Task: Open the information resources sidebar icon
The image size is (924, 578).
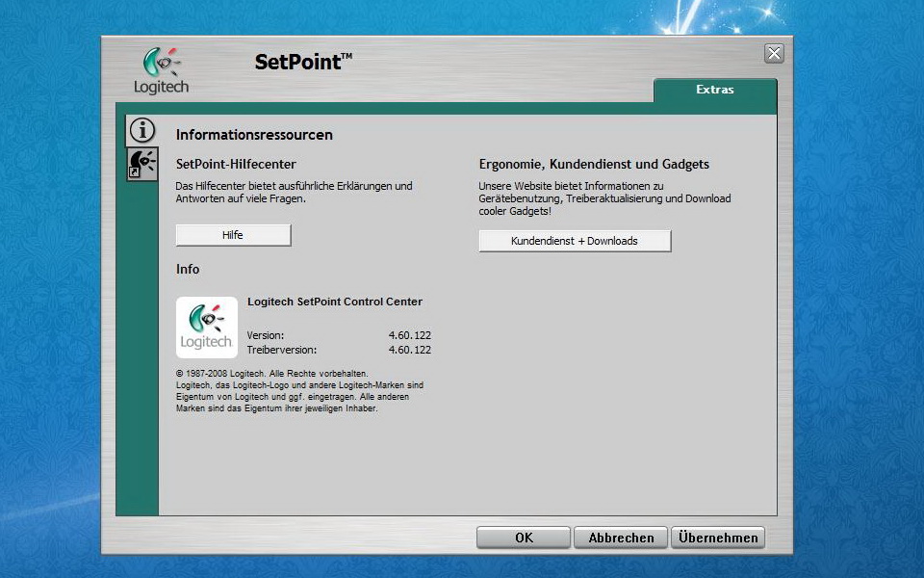Action: point(142,130)
